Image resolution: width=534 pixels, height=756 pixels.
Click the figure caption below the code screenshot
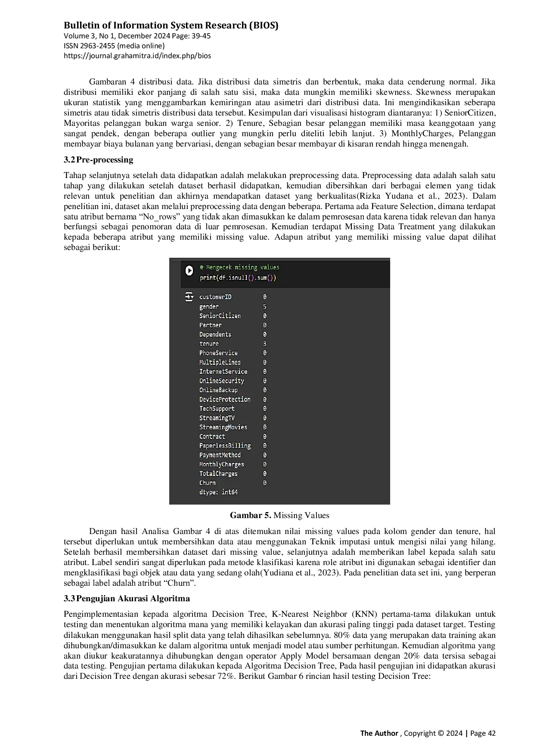[x=279, y=515]
